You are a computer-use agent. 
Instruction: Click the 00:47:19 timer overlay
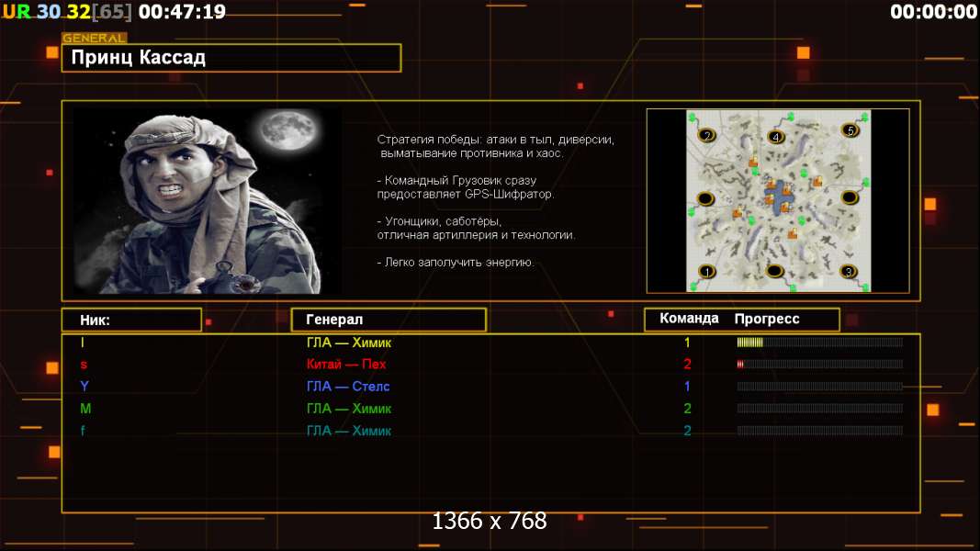click(x=182, y=11)
